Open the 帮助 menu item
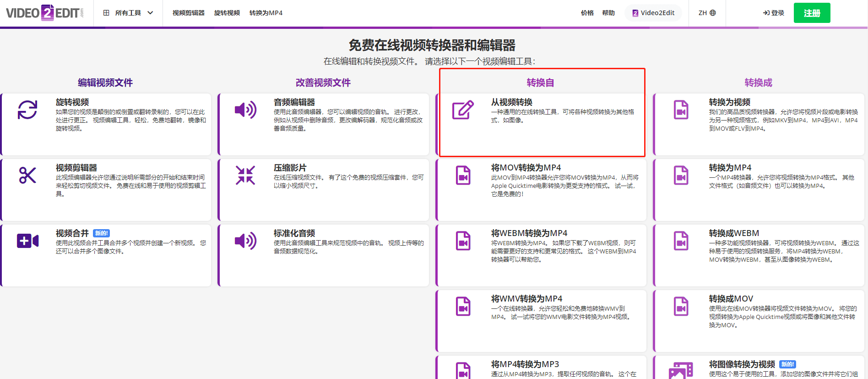This screenshot has width=868, height=379. 608,13
